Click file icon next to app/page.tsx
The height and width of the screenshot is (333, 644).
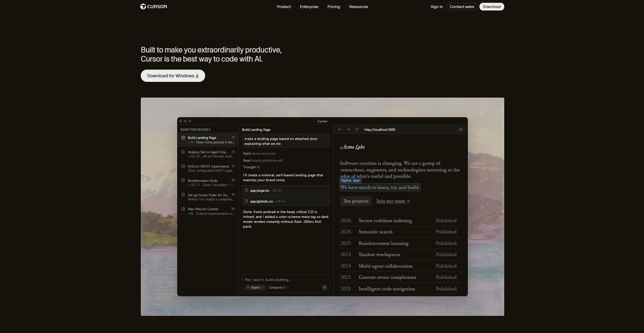point(247,191)
